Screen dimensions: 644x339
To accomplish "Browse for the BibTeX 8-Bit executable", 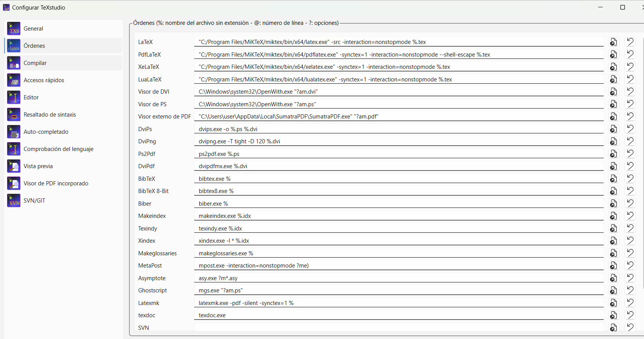I will coord(613,191).
